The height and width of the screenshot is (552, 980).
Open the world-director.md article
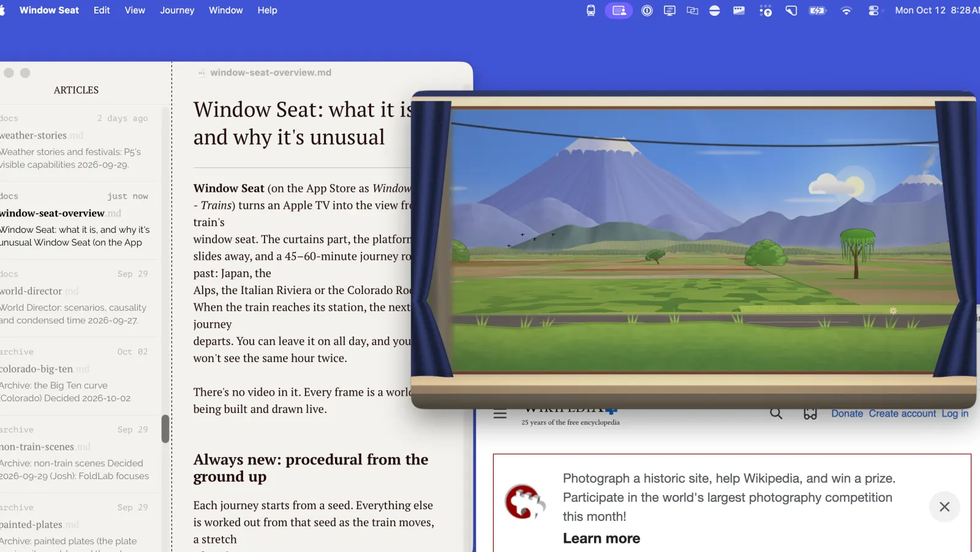(x=80, y=298)
